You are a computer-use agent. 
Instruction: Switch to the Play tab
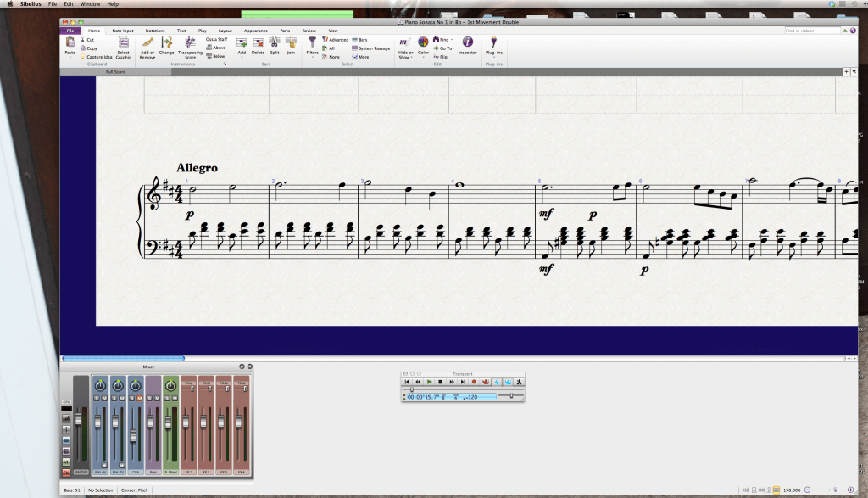pyautogui.click(x=203, y=31)
